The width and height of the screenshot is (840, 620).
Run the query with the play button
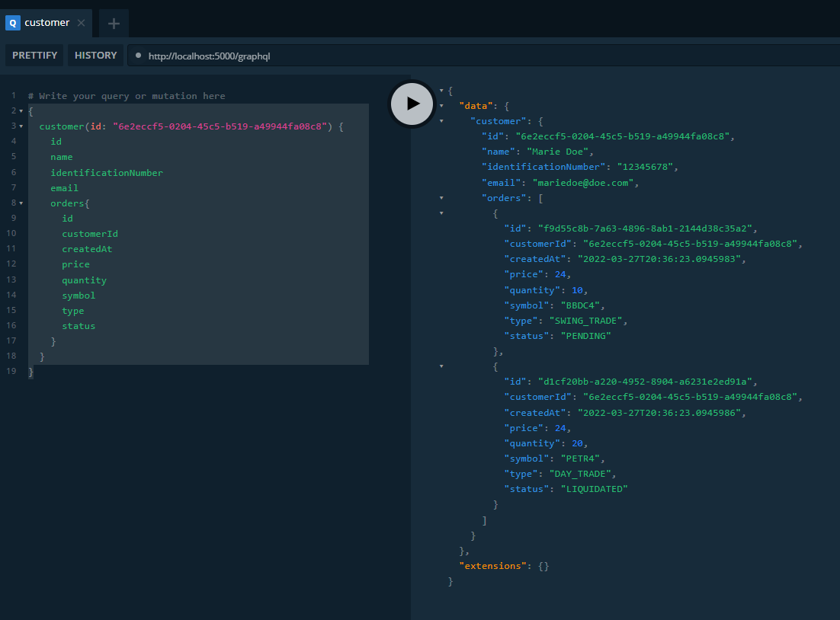[412, 104]
